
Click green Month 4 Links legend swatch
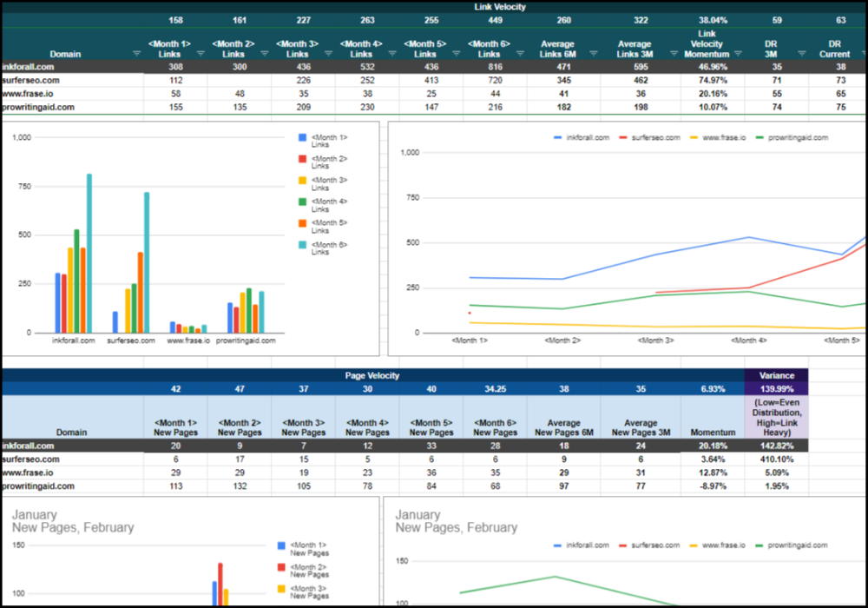[x=302, y=202]
